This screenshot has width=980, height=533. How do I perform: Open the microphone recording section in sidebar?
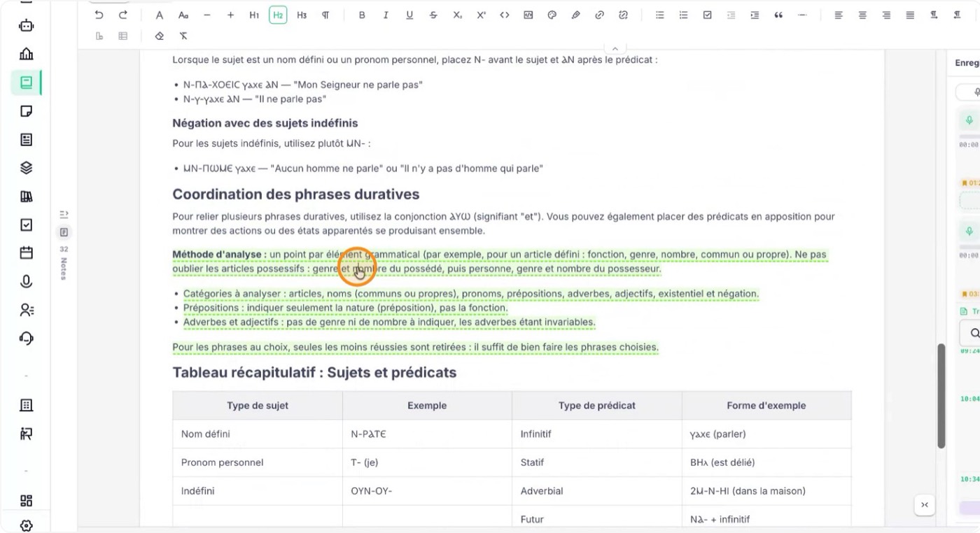click(27, 282)
